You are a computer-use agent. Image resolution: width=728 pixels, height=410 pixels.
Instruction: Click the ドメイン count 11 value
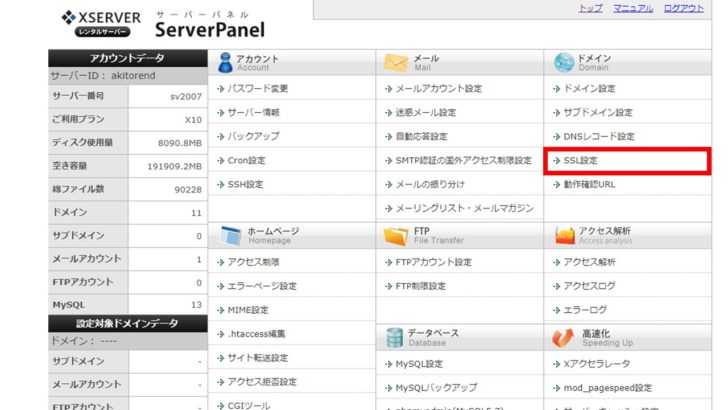[196, 213]
